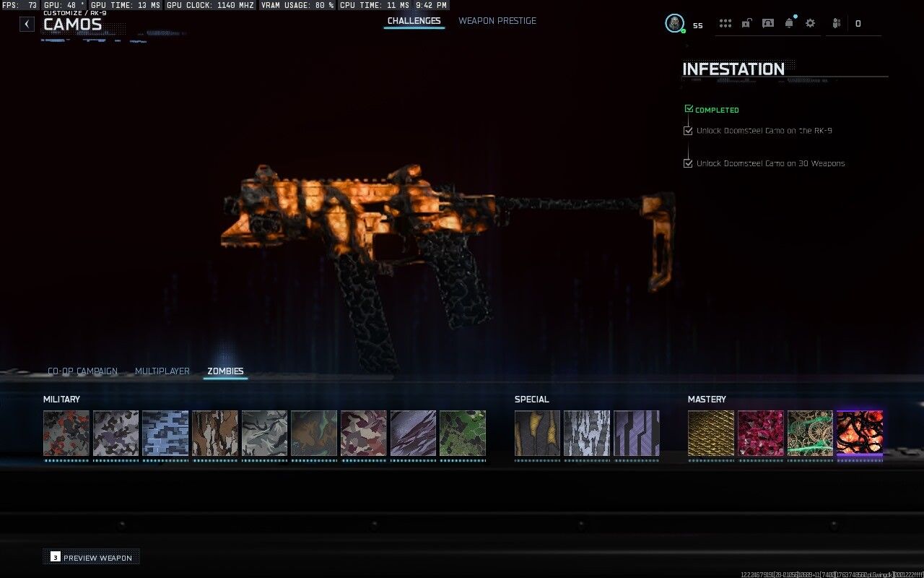
Task: Click the Special category heading
Action: coord(532,400)
